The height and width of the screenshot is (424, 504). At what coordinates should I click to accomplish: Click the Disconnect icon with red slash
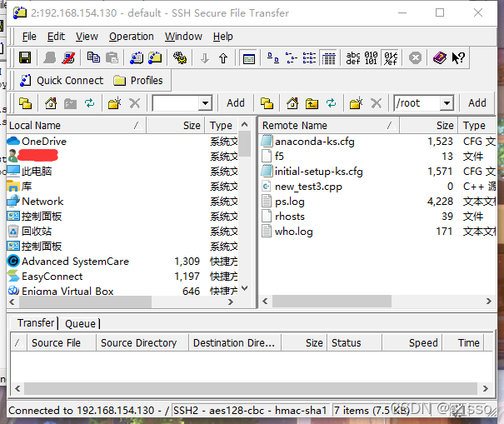[x=68, y=57]
